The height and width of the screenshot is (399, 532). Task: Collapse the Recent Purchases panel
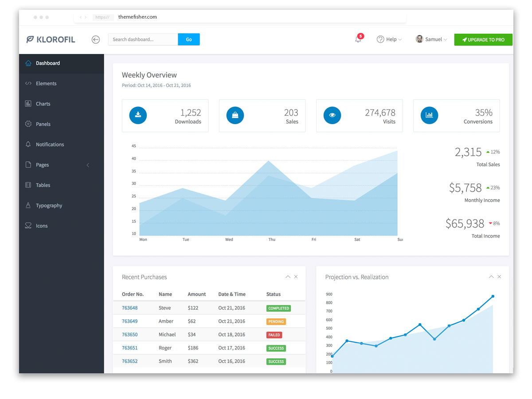(288, 276)
